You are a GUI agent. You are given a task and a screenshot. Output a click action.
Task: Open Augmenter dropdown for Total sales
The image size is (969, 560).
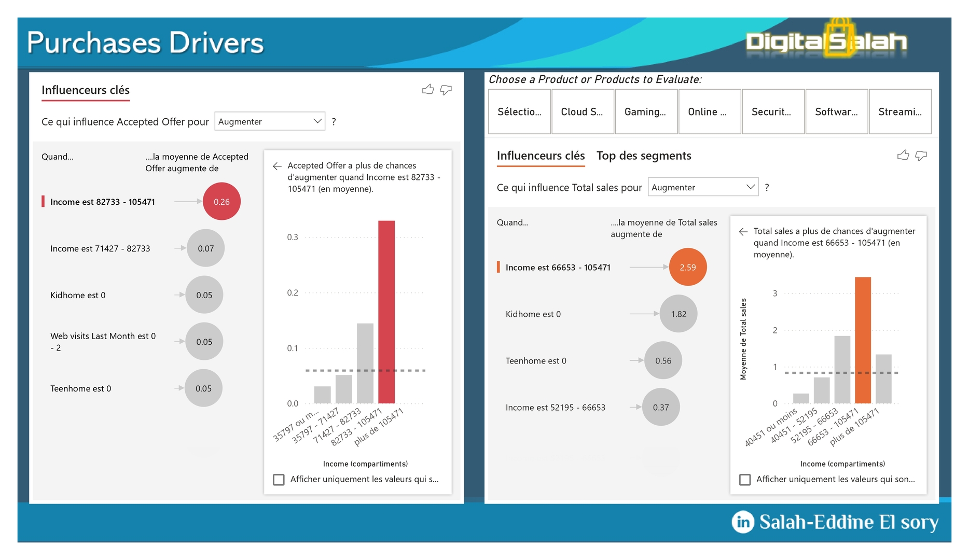click(703, 187)
